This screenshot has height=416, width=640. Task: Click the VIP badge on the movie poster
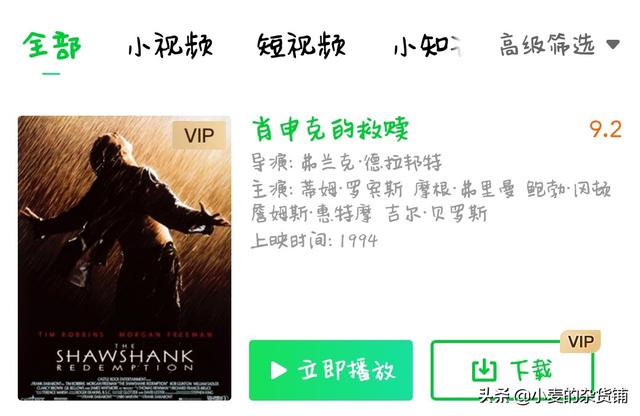(199, 135)
